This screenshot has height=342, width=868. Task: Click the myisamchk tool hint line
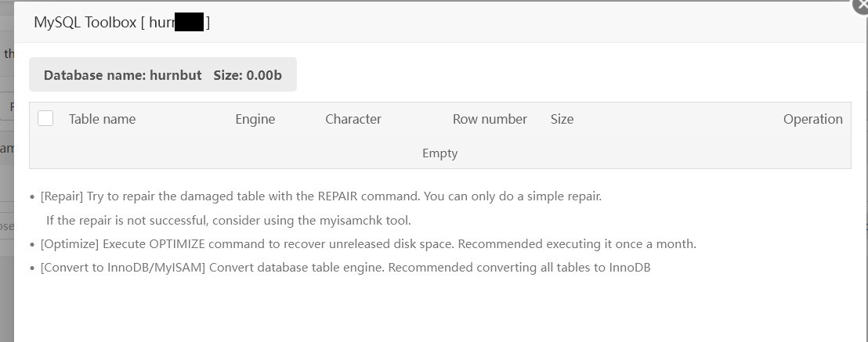(229, 220)
